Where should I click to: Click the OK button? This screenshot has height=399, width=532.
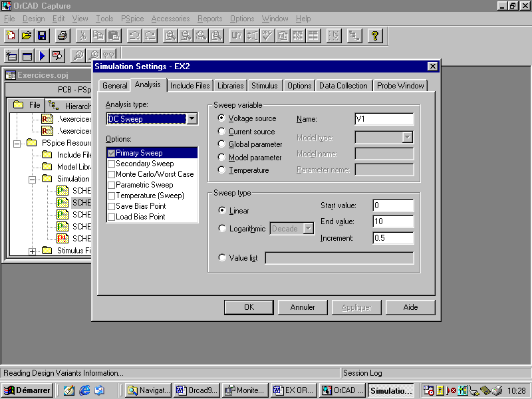point(249,307)
